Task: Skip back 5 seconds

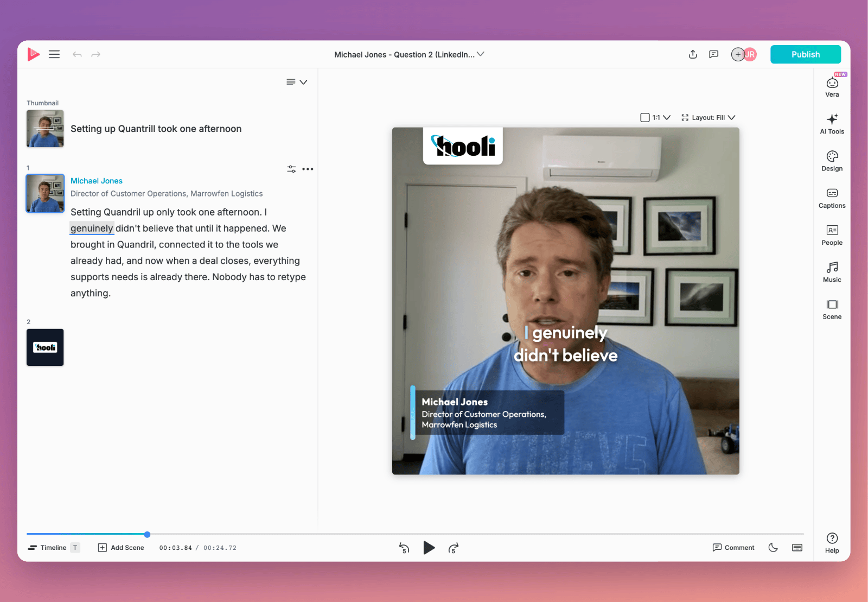Action: pos(404,548)
